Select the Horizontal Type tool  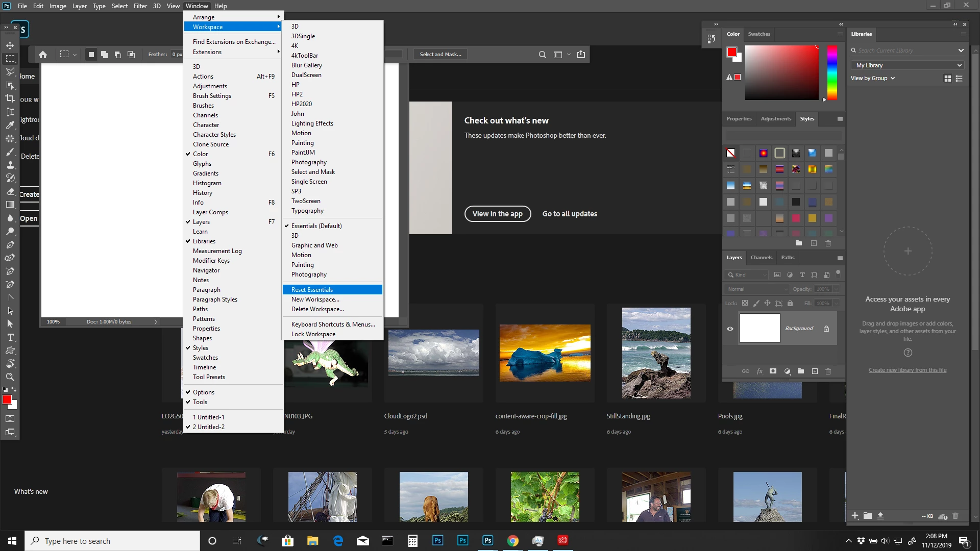point(10,337)
